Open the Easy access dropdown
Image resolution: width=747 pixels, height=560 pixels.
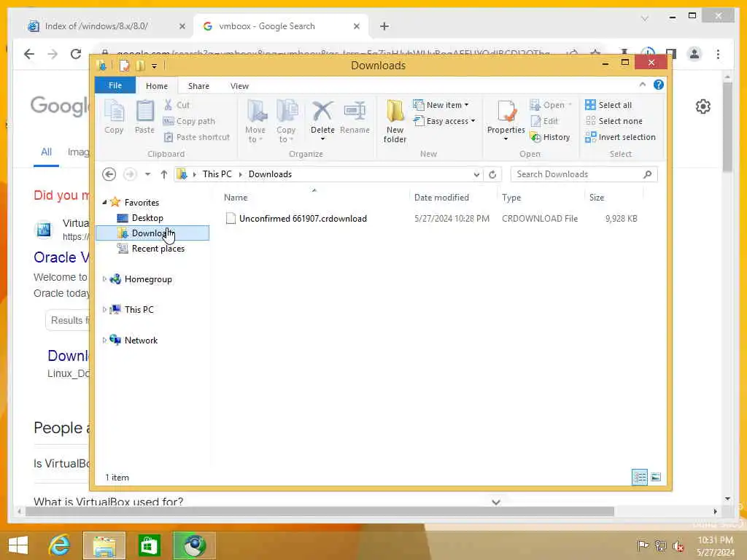pos(444,121)
